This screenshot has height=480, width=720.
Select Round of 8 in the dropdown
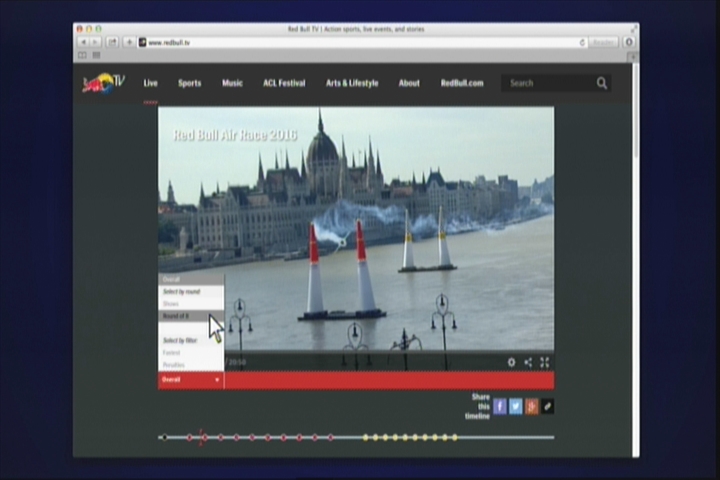[191, 316]
